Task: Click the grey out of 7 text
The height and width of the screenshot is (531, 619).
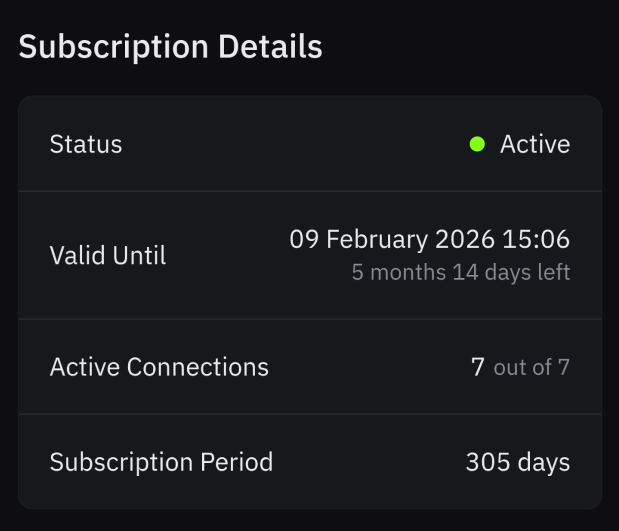Action: (x=531, y=367)
